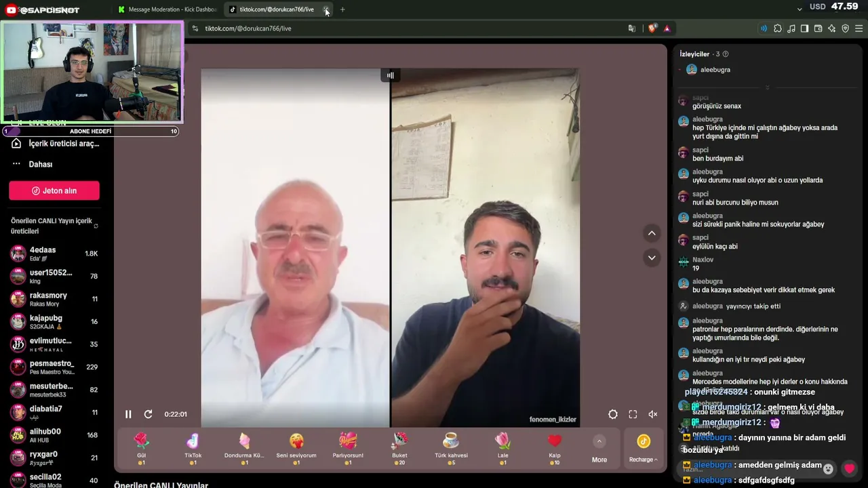Open the Leo AI sparkle icon
Image resolution: width=868 pixels, height=488 pixels.
click(x=831, y=28)
